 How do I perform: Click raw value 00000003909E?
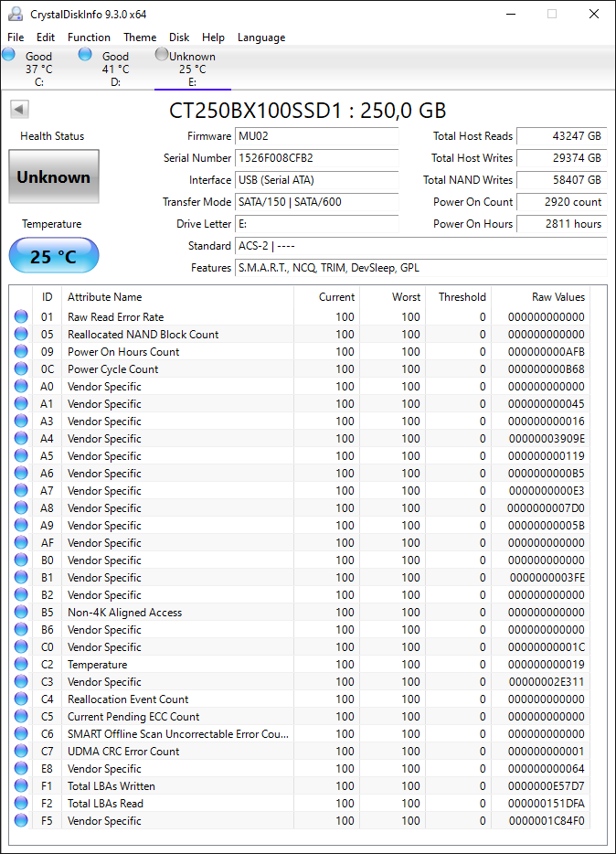coord(547,439)
